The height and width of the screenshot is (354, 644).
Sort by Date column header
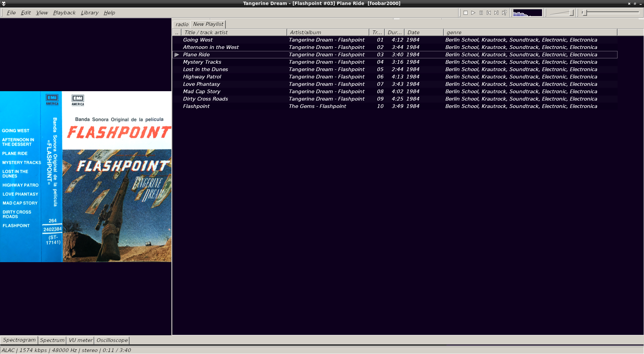[424, 33]
